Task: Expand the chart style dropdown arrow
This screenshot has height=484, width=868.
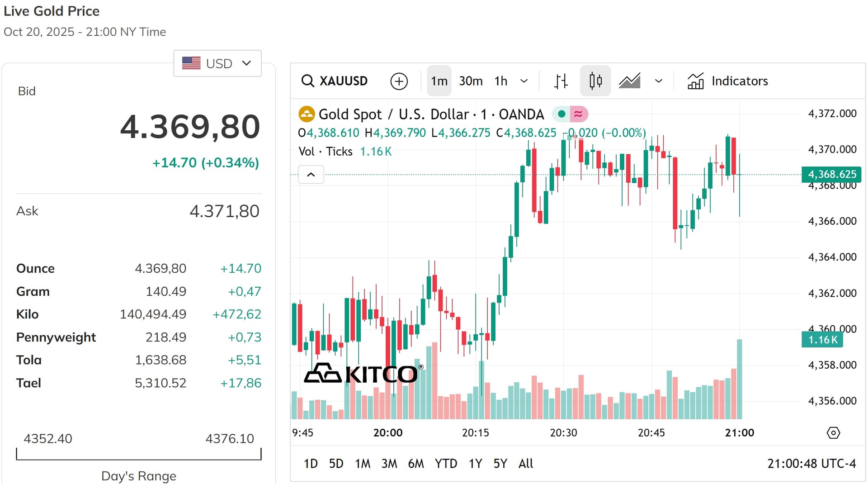Action: (659, 81)
